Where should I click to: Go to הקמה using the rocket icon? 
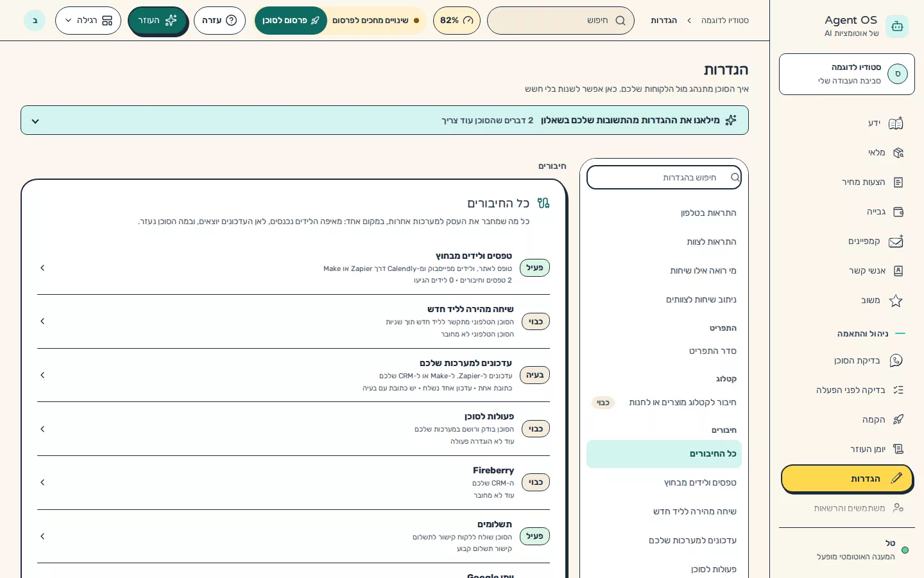pyautogui.click(x=898, y=419)
